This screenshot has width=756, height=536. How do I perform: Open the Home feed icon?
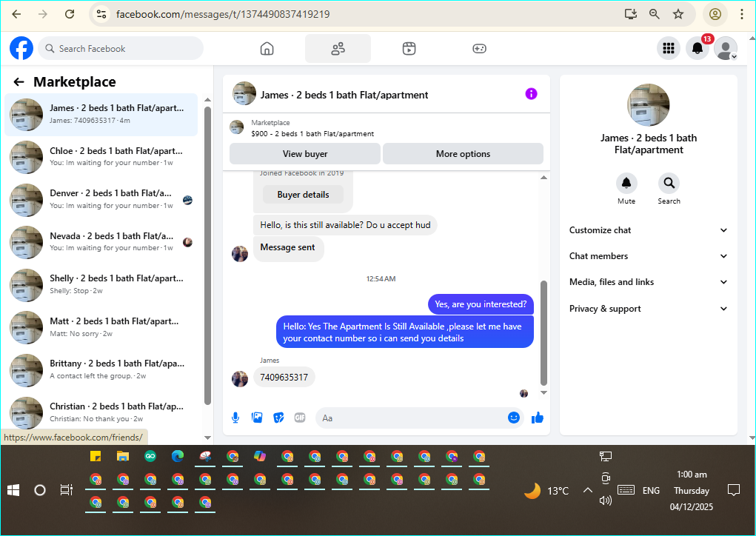(x=267, y=48)
